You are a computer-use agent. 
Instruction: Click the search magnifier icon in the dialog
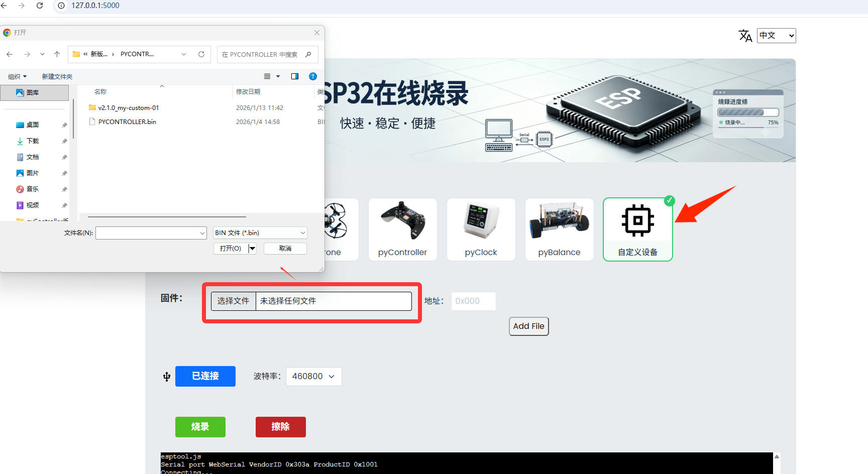(x=308, y=54)
